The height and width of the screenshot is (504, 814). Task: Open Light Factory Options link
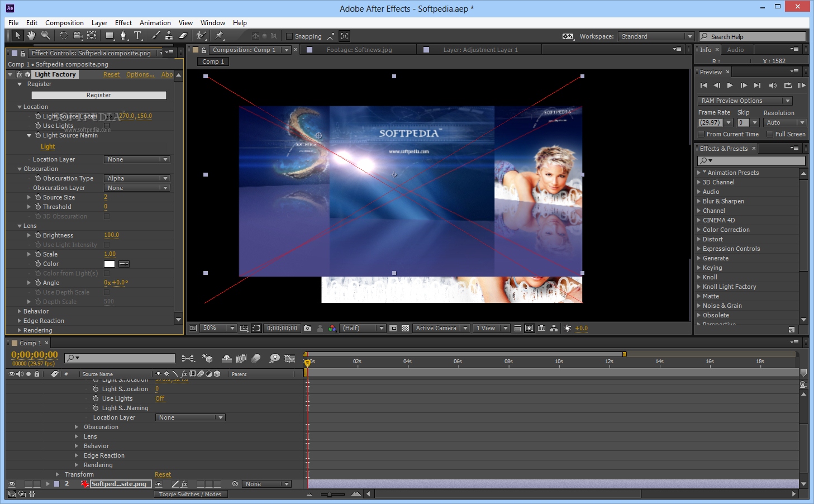click(140, 74)
